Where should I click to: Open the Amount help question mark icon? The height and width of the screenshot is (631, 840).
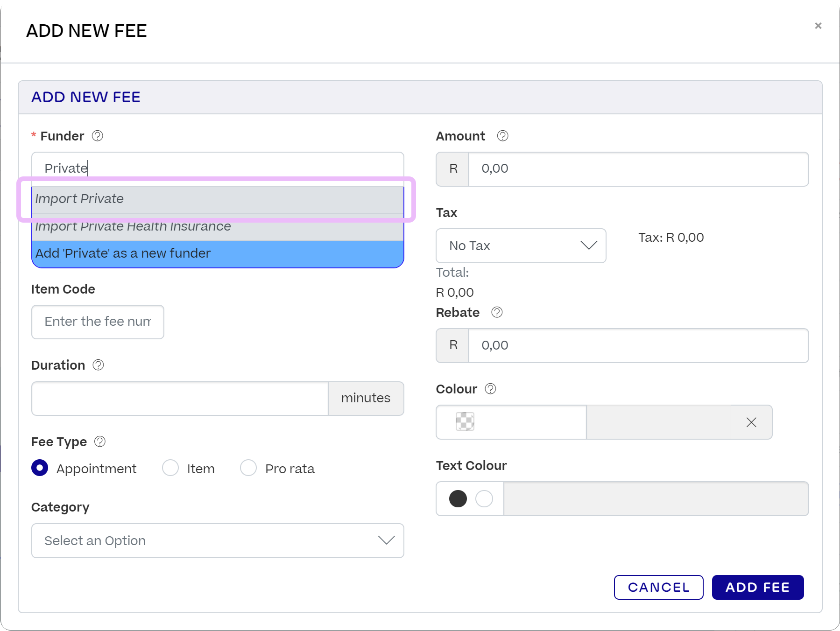pyautogui.click(x=502, y=136)
